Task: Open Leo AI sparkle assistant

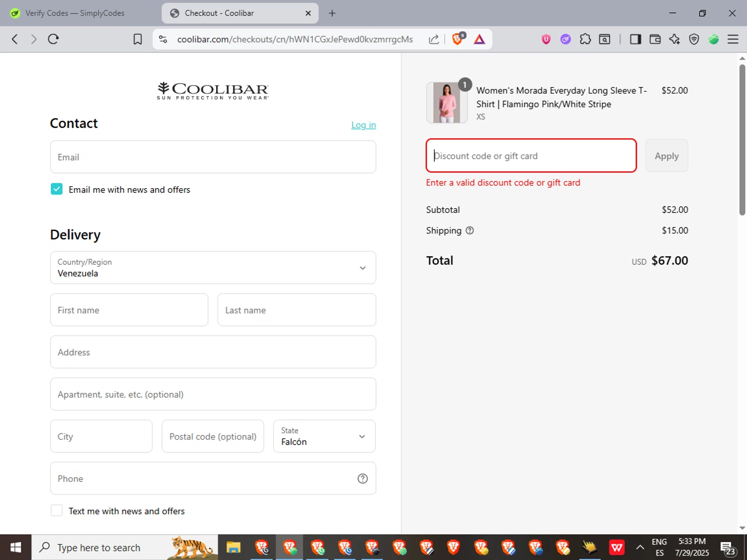Action: [674, 39]
